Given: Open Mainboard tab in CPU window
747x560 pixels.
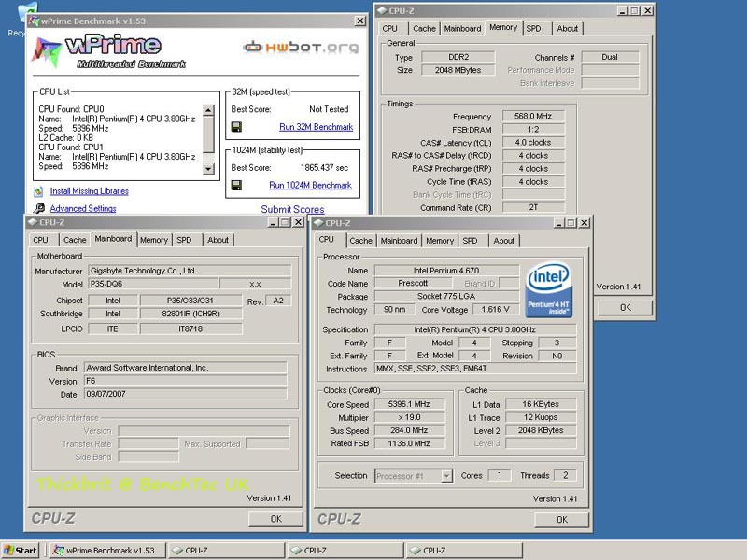Looking at the screenshot, I should 400,241.
